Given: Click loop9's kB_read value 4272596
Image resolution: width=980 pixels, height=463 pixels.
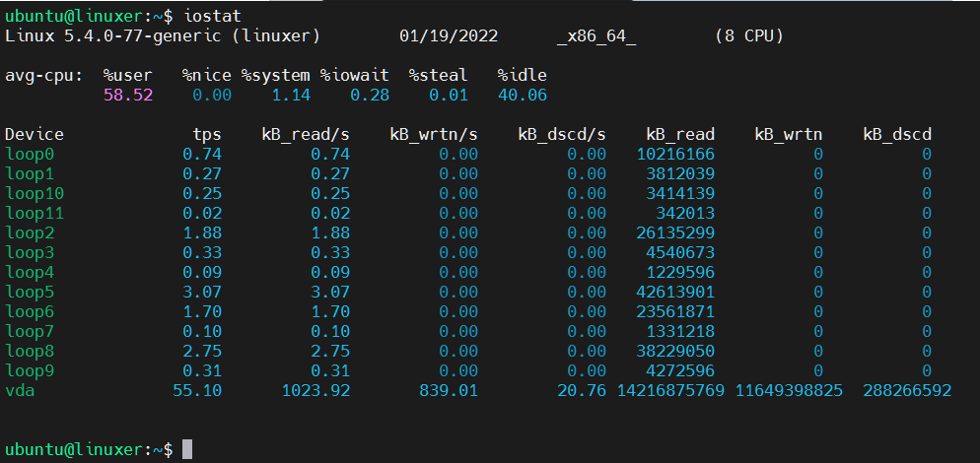Looking at the screenshot, I should click(x=680, y=370).
